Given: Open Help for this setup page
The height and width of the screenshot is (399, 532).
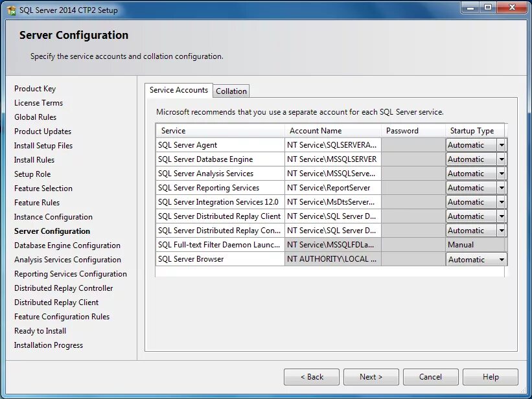Looking at the screenshot, I should [491, 377].
